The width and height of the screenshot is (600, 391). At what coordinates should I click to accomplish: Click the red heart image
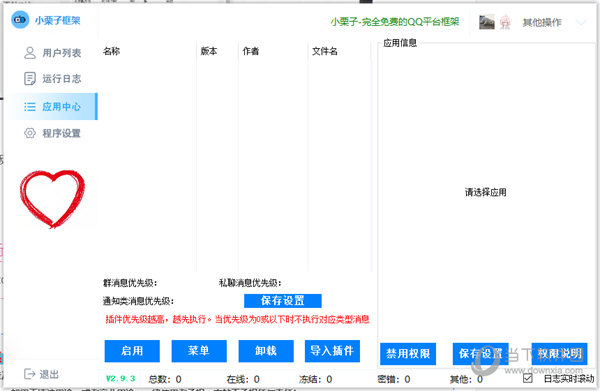[x=52, y=199]
